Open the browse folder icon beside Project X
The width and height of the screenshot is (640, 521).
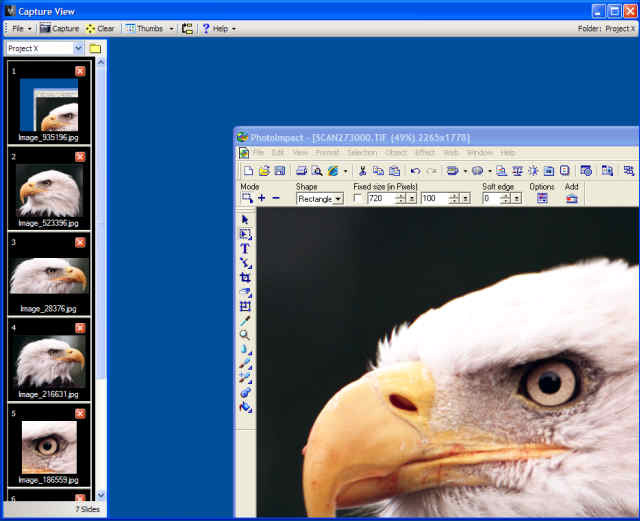(x=95, y=49)
